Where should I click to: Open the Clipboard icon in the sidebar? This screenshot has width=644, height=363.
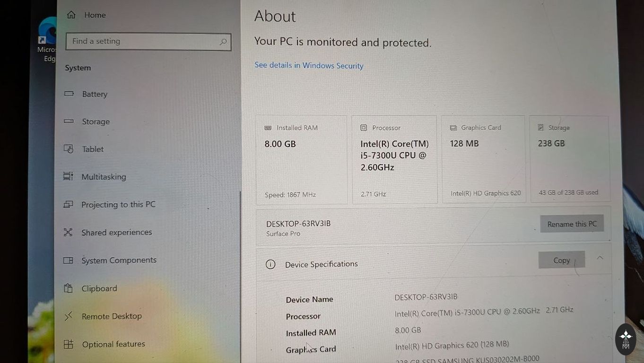click(69, 288)
